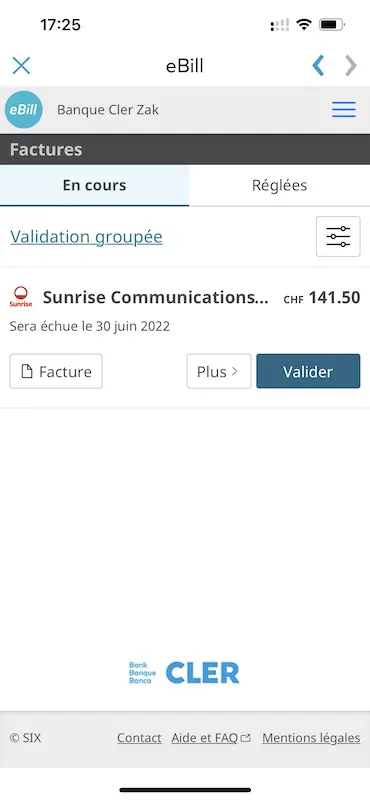
Task: Open Aide et FAQ external link
Action: click(x=211, y=738)
